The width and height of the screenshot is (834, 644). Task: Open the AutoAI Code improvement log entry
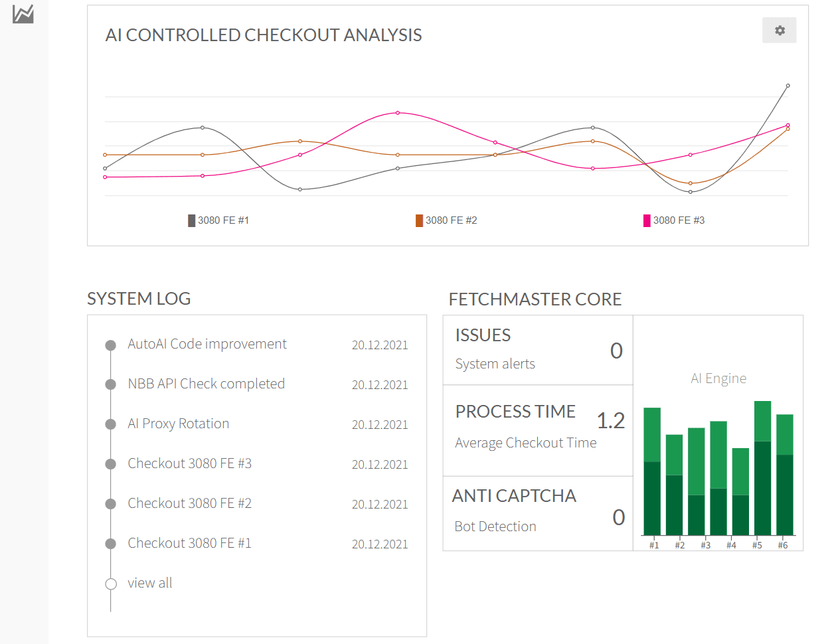pos(207,344)
